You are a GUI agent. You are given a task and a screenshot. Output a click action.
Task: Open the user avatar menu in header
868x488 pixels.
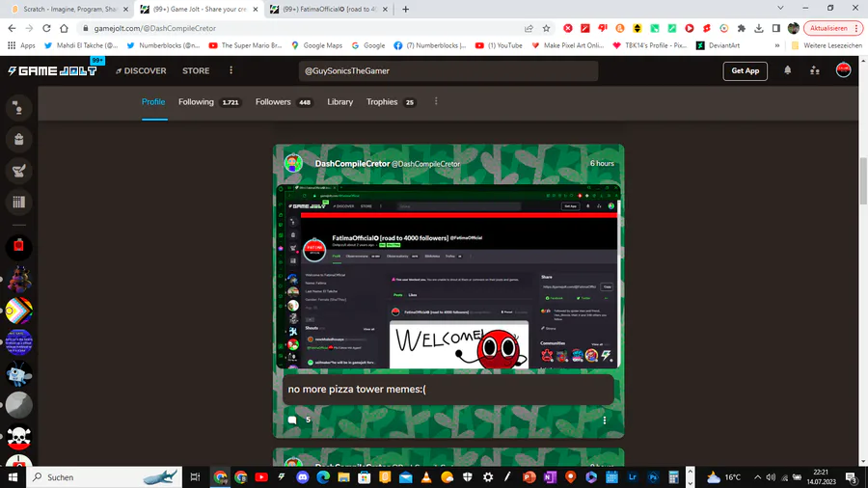click(x=843, y=70)
